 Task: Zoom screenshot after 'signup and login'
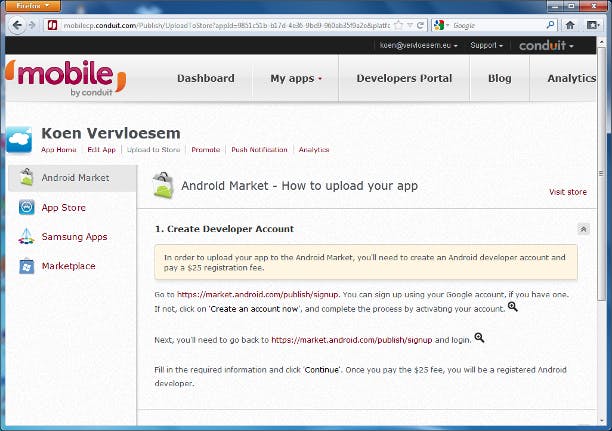pyautogui.click(x=479, y=338)
